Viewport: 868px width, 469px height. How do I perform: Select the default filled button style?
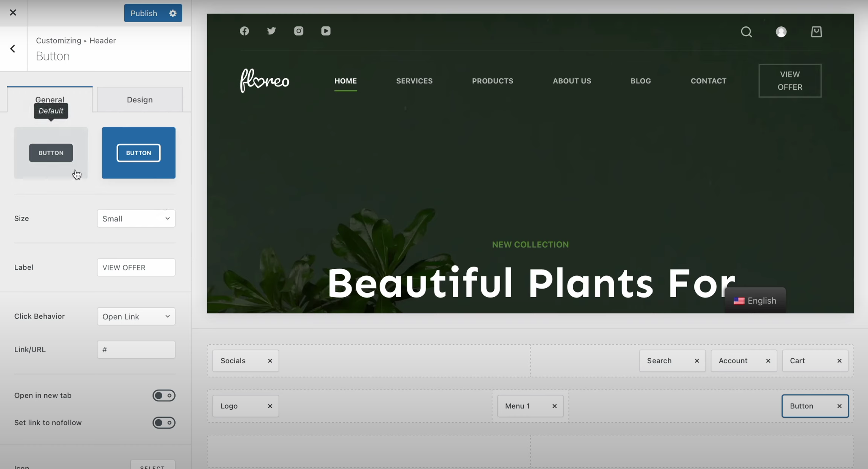point(51,153)
